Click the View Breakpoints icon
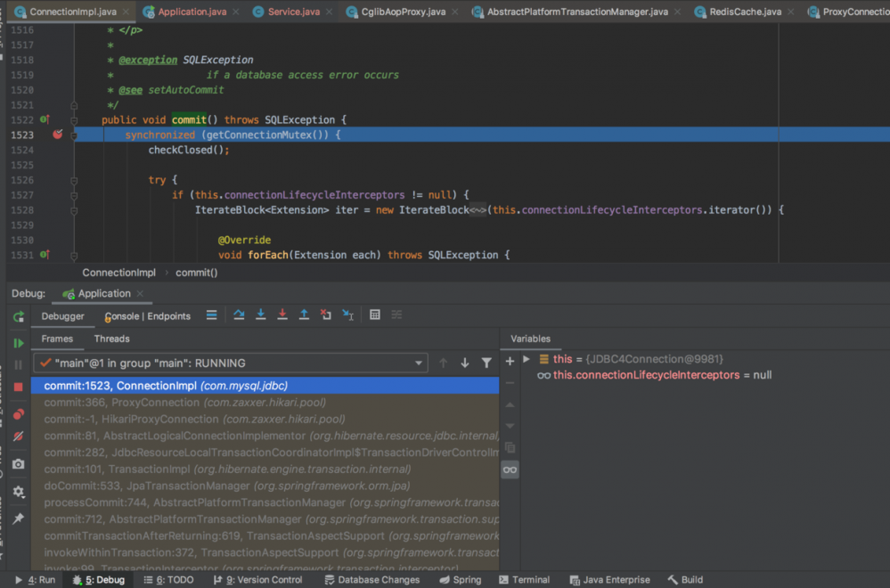This screenshot has height=588, width=890. [19, 414]
